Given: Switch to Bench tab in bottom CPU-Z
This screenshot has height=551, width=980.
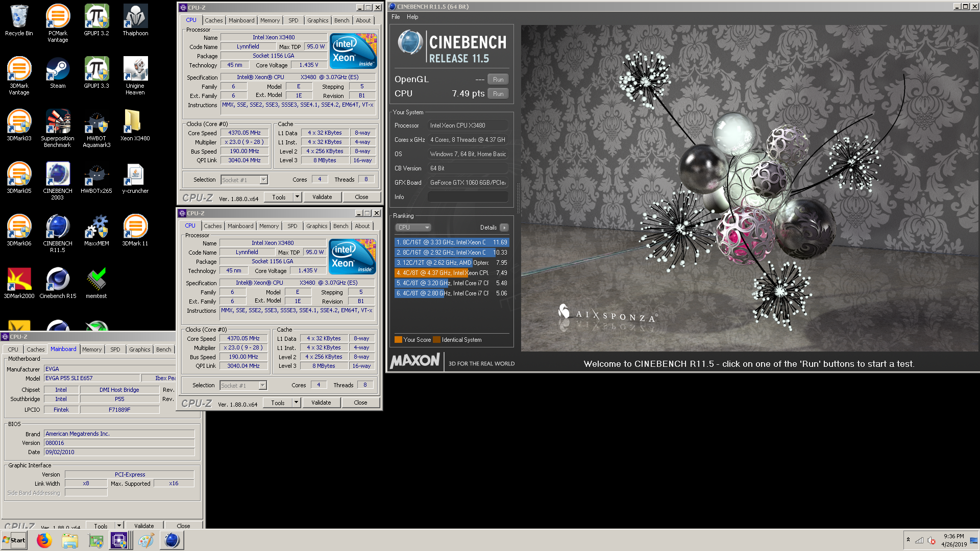Looking at the screenshot, I should pos(164,349).
